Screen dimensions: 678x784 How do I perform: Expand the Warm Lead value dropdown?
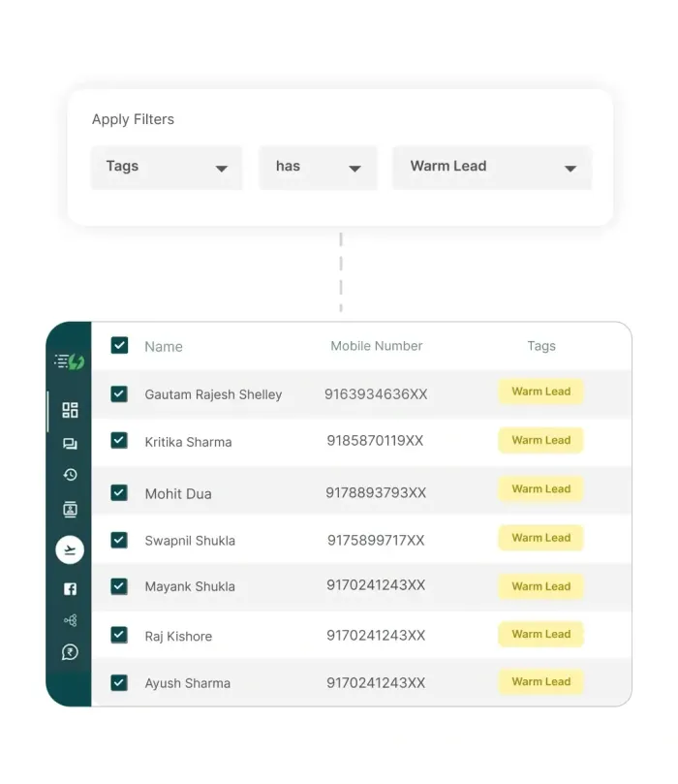click(x=492, y=167)
